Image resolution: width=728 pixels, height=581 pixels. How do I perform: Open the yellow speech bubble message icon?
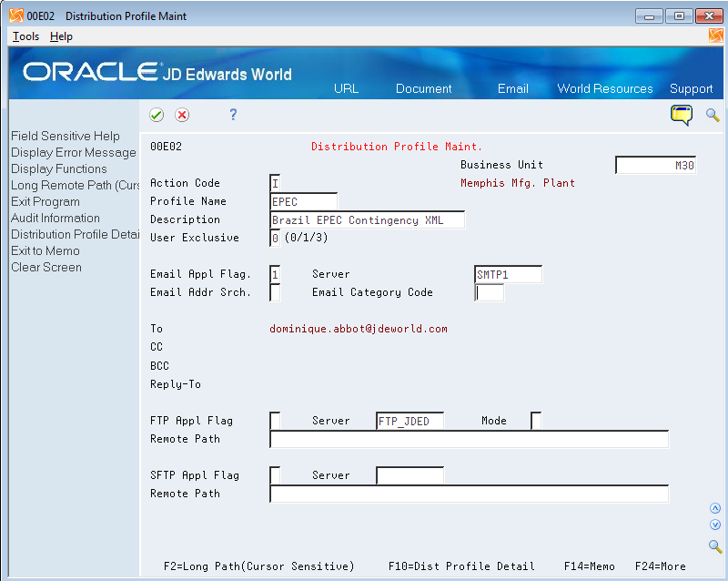point(681,115)
